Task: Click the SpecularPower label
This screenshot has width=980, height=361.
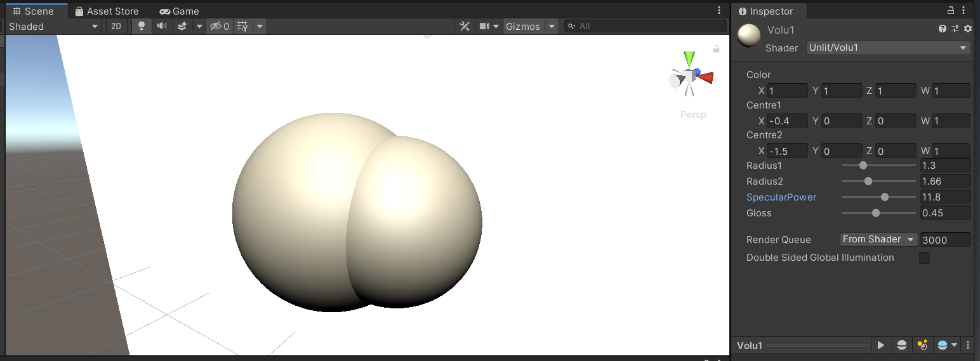Action: tap(781, 197)
